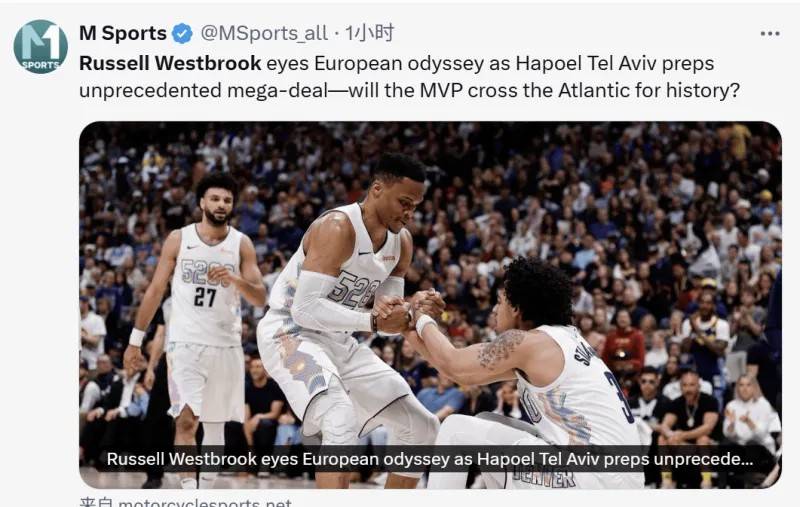This screenshot has width=800, height=507.
Task: Click the clasped hands in the photo
Action: [x=408, y=311]
